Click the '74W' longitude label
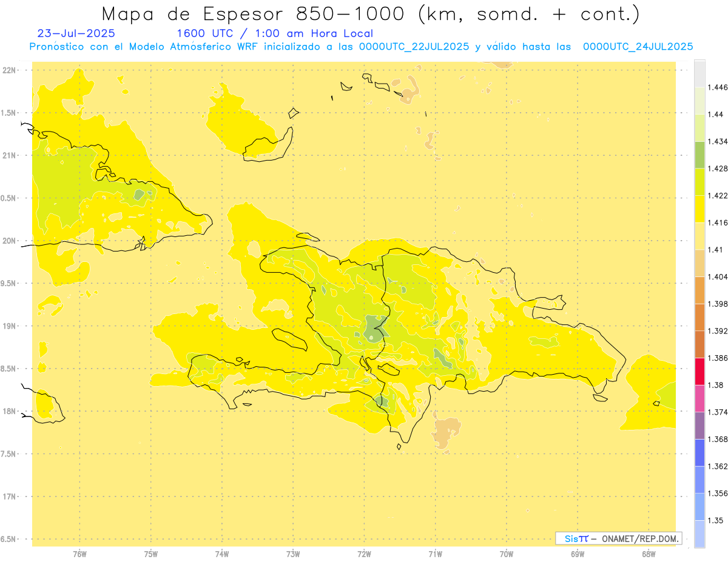This screenshot has width=728, height=562. coord(221,554)
